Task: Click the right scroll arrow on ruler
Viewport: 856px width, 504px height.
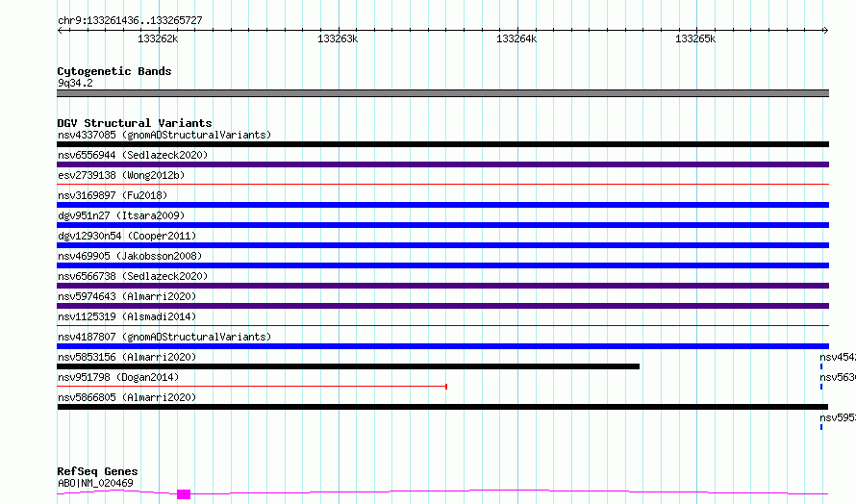Action: pyautogui.click(x=825, y=30)
